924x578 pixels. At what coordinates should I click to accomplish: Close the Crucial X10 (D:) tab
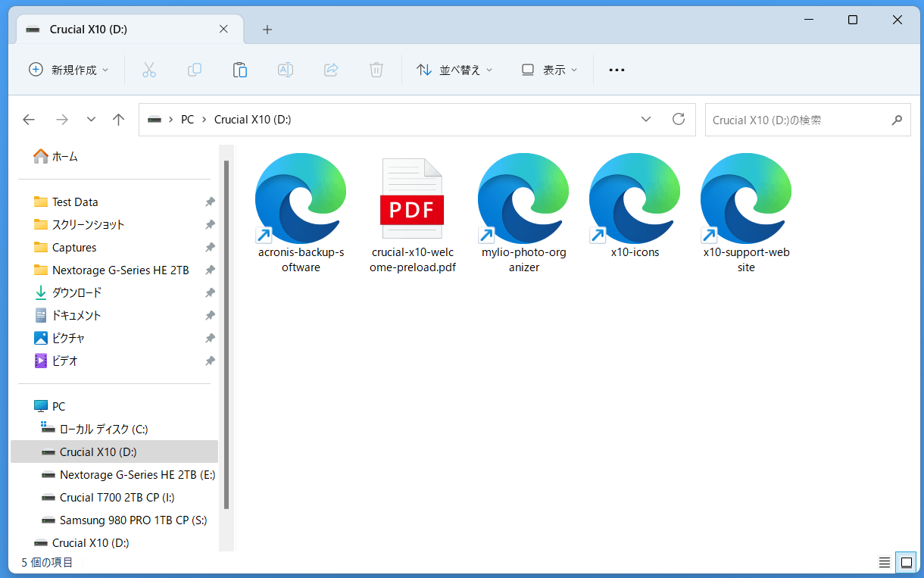pyautogui.click(x=223, y=29)
